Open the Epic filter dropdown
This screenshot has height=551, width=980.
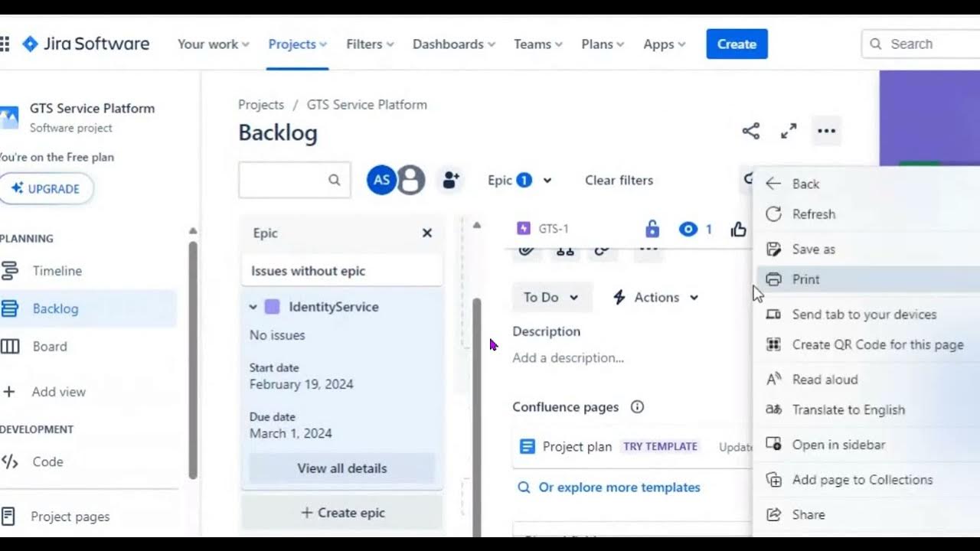point(520,181)
